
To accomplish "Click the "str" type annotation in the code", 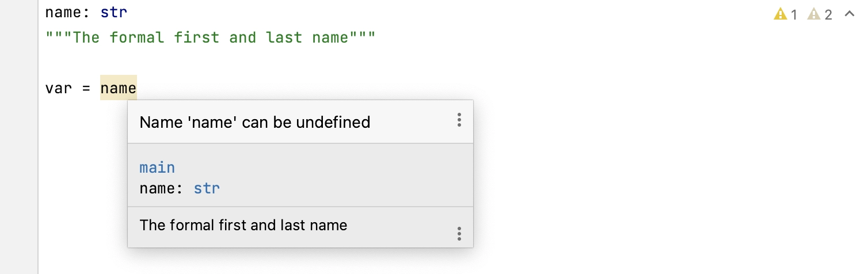I will [x=114, y=12].
